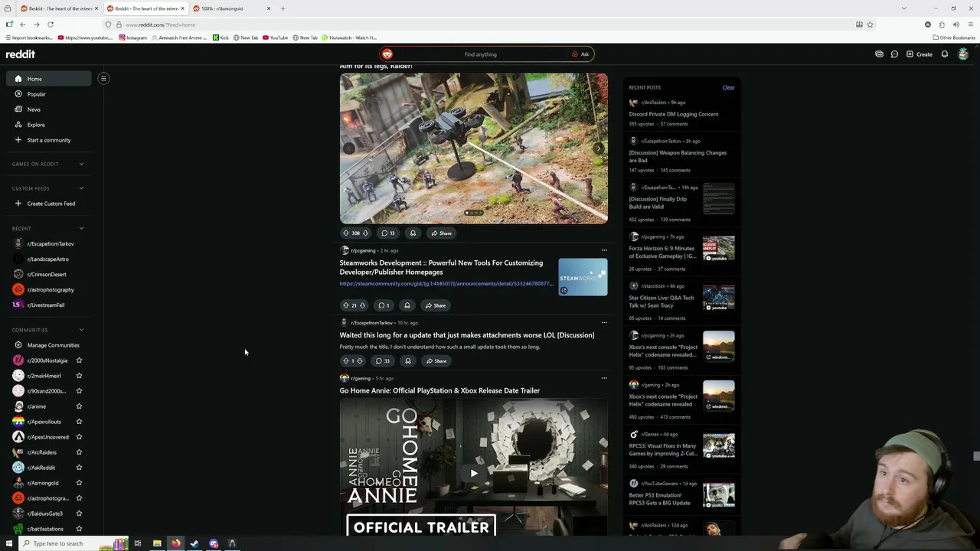Screen dimensions: 980x551
Task: Open the Other Bookmarks folder
Action: pyautogui.click(x=954, y=37)
